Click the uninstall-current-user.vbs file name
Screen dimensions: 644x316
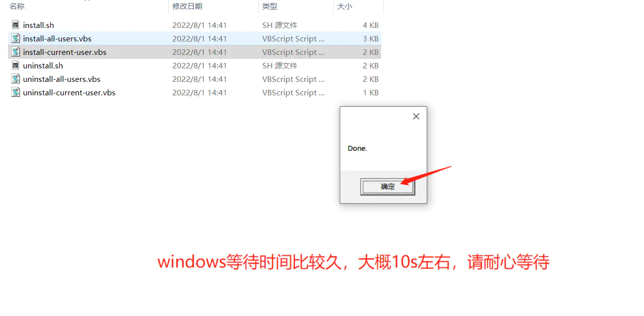pos(69,92)
